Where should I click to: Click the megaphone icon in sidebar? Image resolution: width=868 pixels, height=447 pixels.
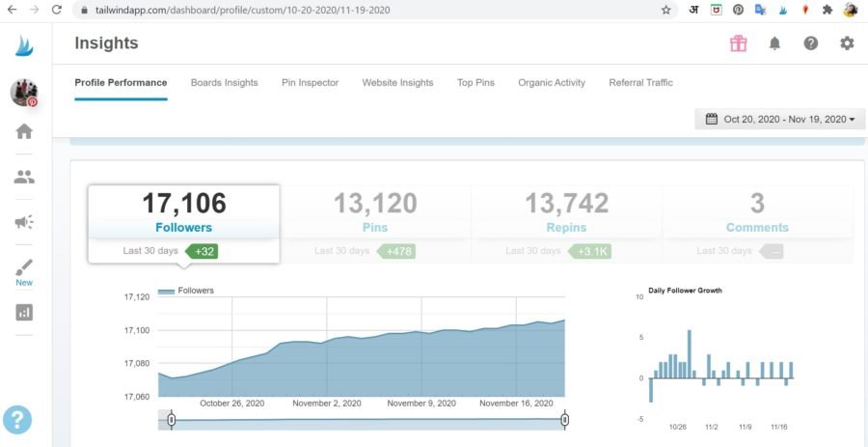click(24, 222)
